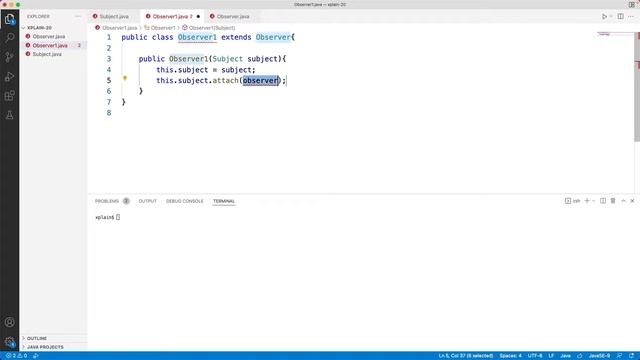
Task: Click the Run Java play button
Action: click(604, 16)
